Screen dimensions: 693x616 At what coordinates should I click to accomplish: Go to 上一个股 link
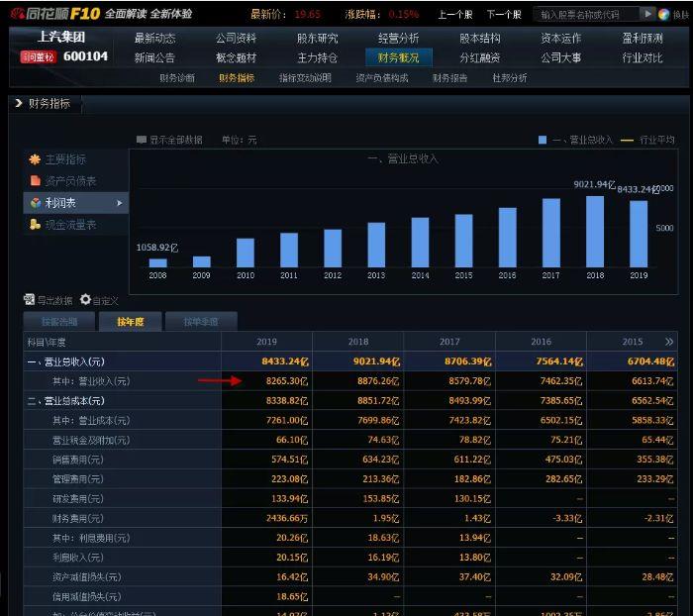tap(455, 15)
